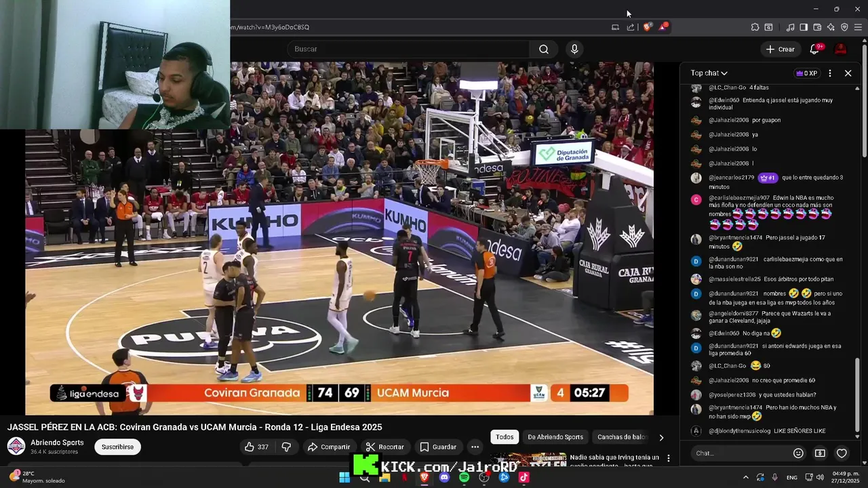Image resolution: width=868 pixels, height=488 pixels.
Task: Click chat user @massielestrella25
Action: pos(734,279)
